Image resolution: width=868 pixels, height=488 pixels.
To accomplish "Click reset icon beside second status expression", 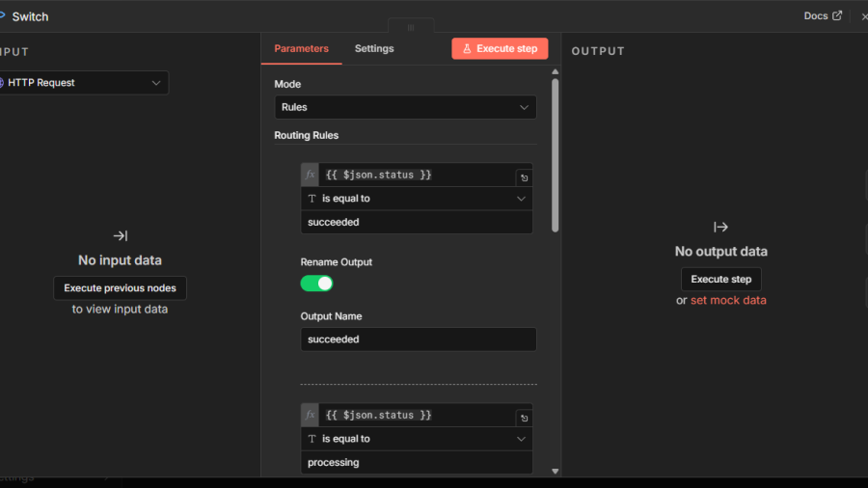I will tap(524, 418).
